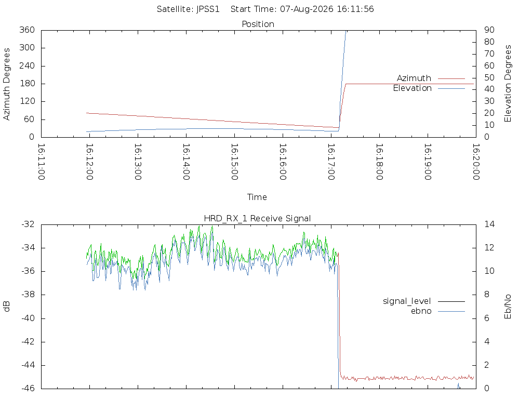Click the -46 tick on the dB axis
Screen dimensions: 532x399
(x=28, y=388)
